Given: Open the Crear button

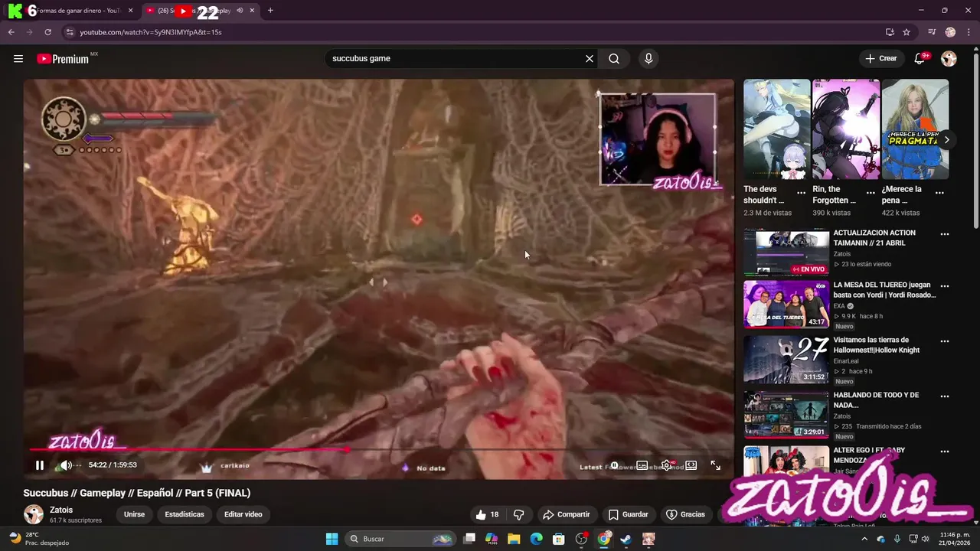Looking at the screenshot, I should [880, 58].
